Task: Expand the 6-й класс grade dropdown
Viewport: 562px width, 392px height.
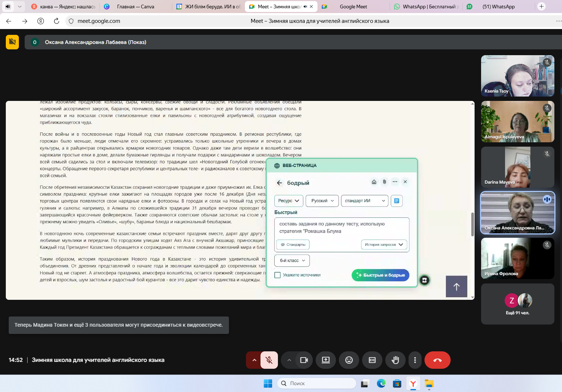Action: (x=292, y=261)
